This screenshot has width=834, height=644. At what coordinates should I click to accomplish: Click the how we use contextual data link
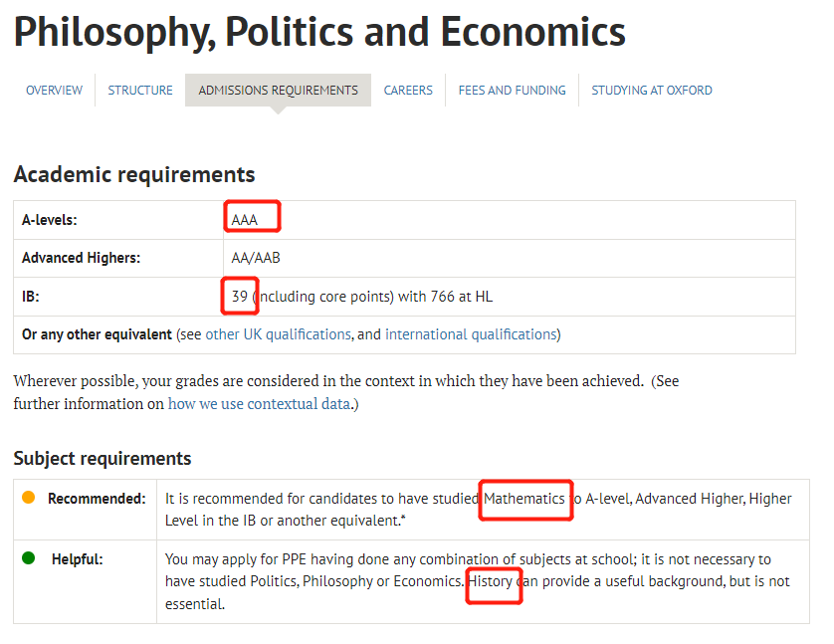(259, 404)
